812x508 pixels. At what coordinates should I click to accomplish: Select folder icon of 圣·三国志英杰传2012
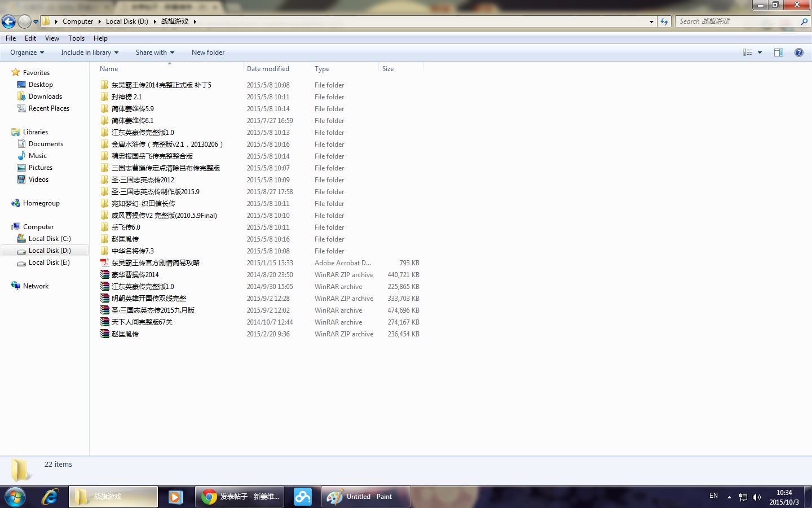click(x=105, y=180)
